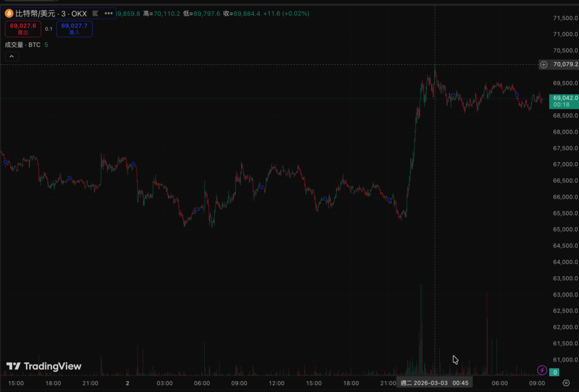
Task: Click the flag icon beside OKX
Action: (95, 13)
